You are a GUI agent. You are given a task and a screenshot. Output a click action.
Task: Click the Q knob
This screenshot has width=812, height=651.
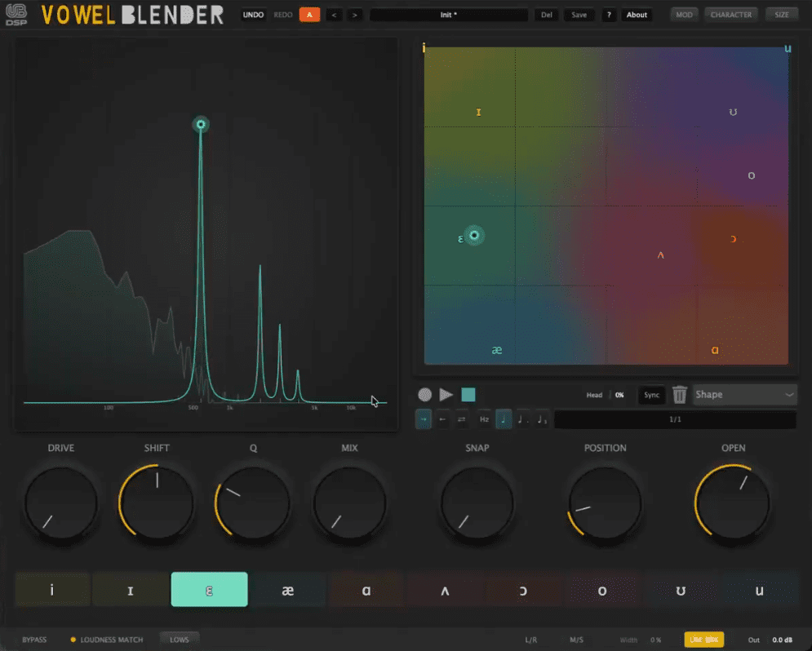[x=253, y=503]
